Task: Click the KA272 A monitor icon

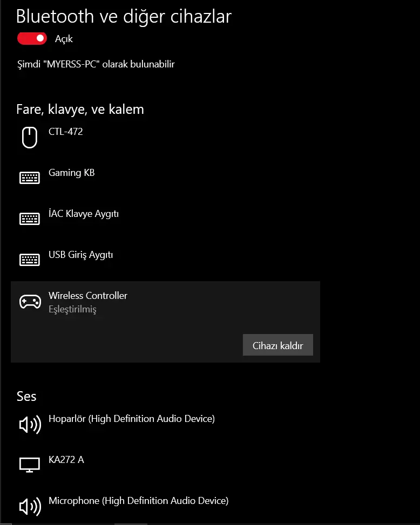Action: (30, 465)
